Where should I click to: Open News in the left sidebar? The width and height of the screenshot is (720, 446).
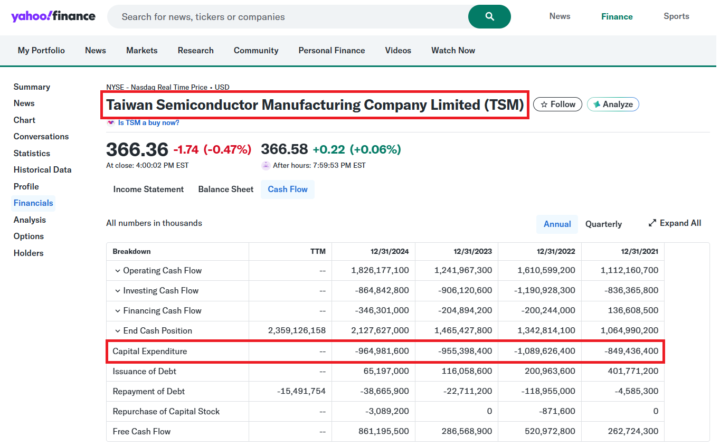(24, 103)
